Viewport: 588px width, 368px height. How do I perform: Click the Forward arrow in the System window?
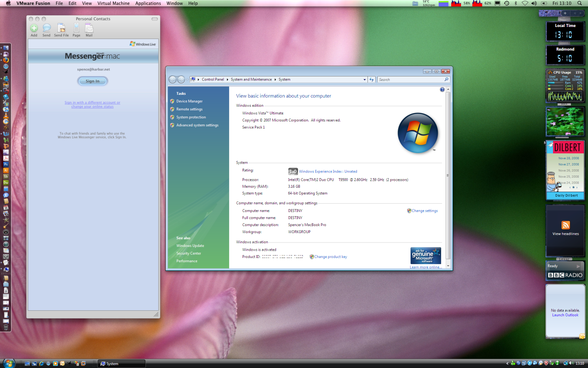coord(181,79)
